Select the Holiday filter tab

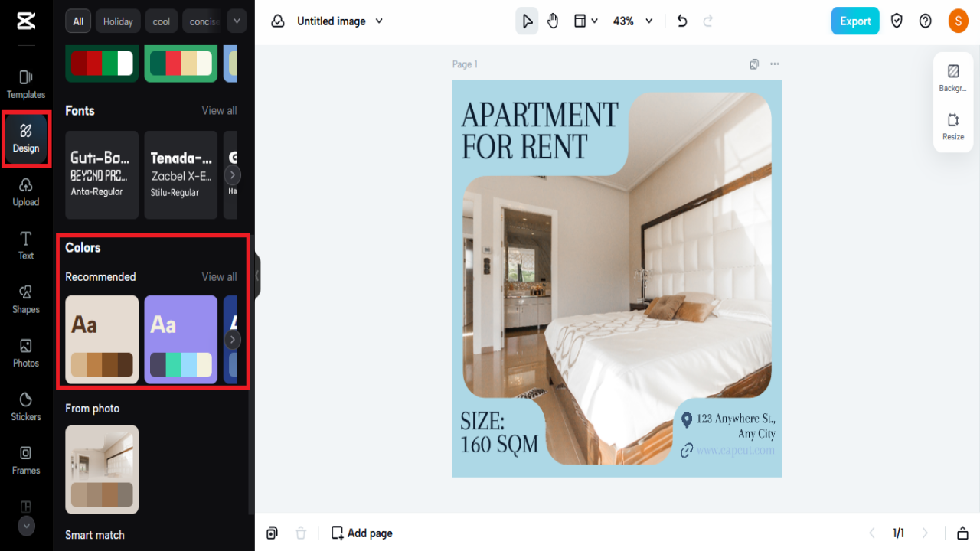tap(118, 21)
